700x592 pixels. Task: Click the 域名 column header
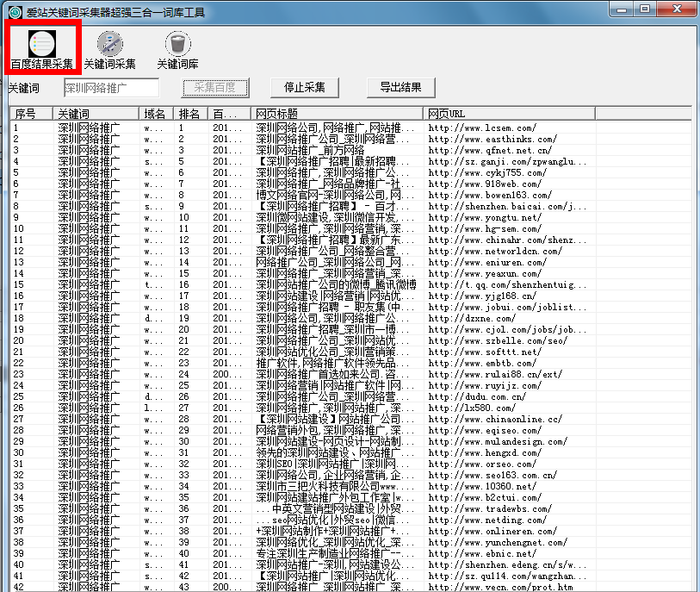(x=156, y=114)
